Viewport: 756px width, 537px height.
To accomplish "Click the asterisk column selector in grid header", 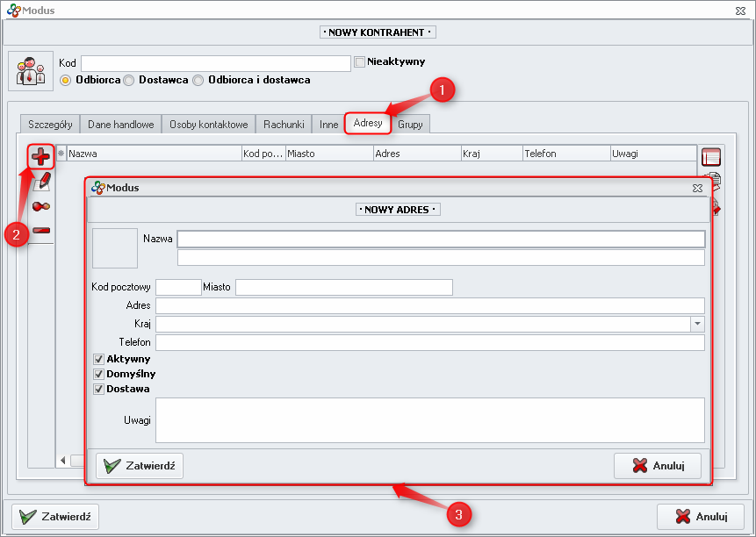I will tap(61, 154).
